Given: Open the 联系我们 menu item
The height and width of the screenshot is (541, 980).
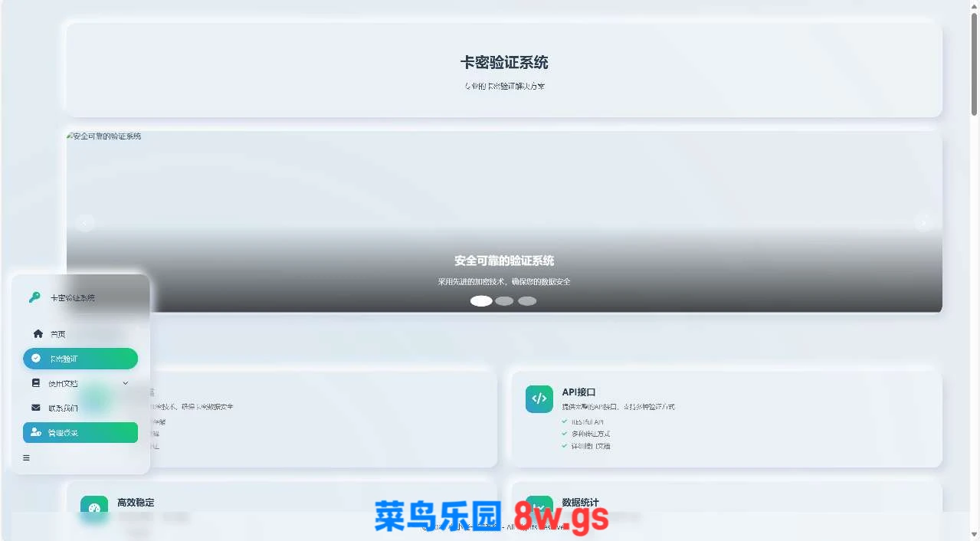Looking at the screenshot, I should coord(80,408).
